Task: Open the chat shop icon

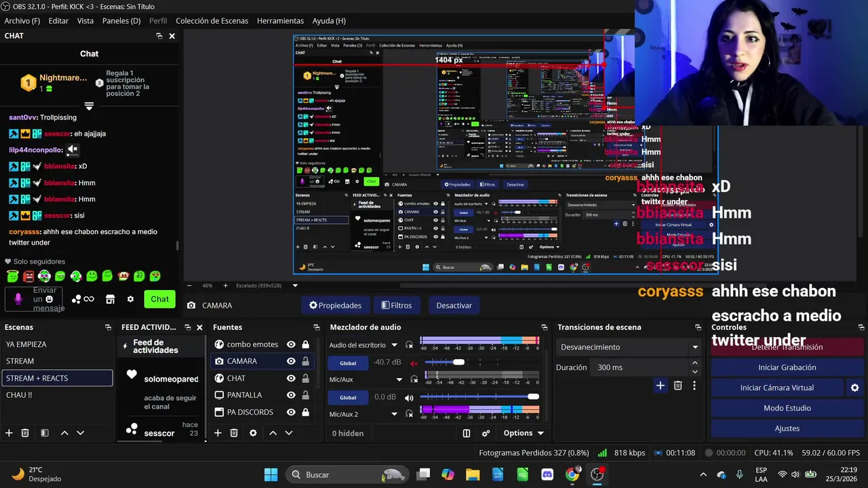Action: [110, 299]
